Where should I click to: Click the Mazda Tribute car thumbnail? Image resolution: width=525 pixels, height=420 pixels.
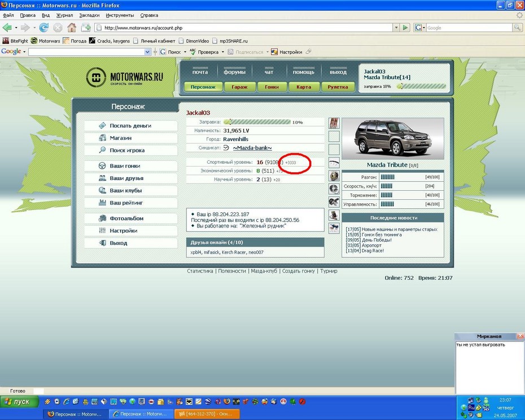[x=393, y=138]
